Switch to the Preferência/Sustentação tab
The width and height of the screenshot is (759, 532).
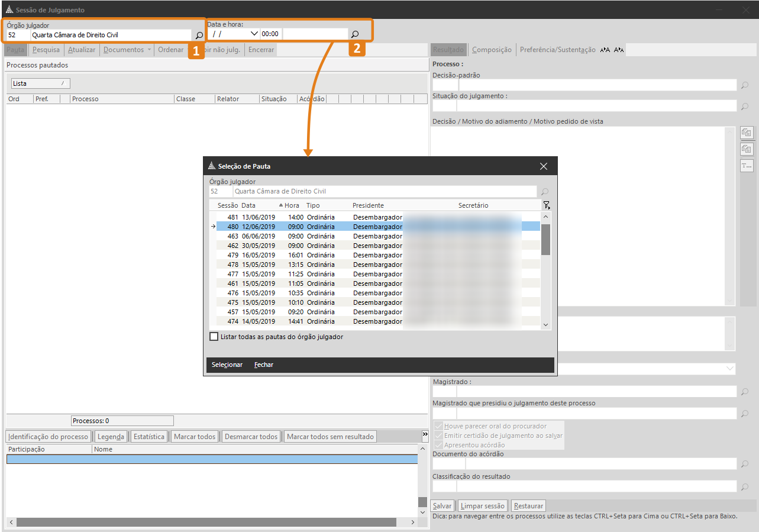coord(557,50)
